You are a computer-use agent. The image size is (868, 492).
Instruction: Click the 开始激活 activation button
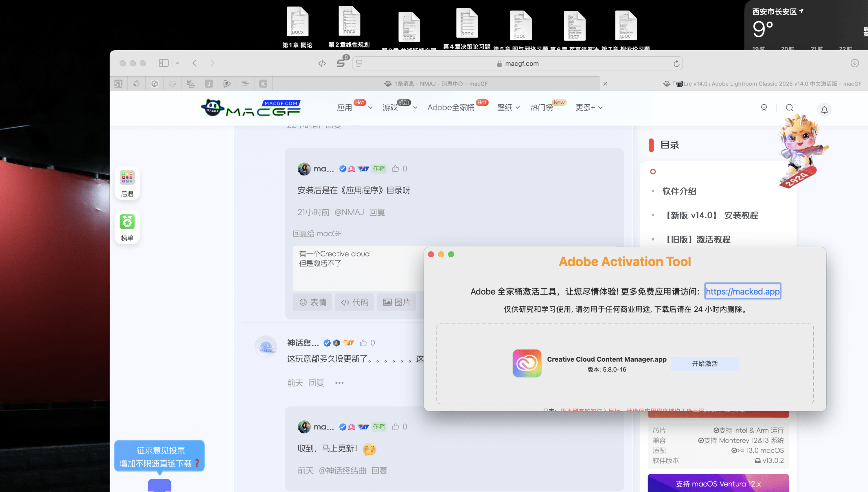pyautogui.click(x=704, y=364)
